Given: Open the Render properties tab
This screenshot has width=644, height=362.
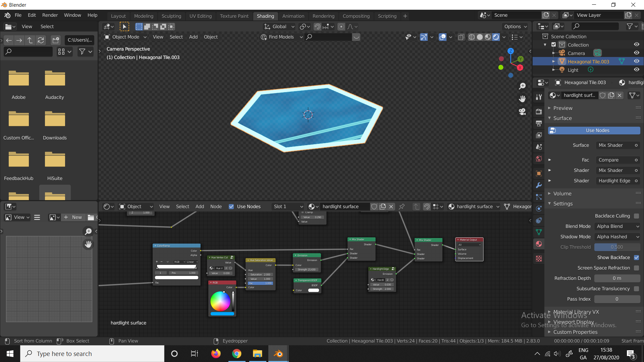Looking at the screenshot, I should click(x=539, y=112).
